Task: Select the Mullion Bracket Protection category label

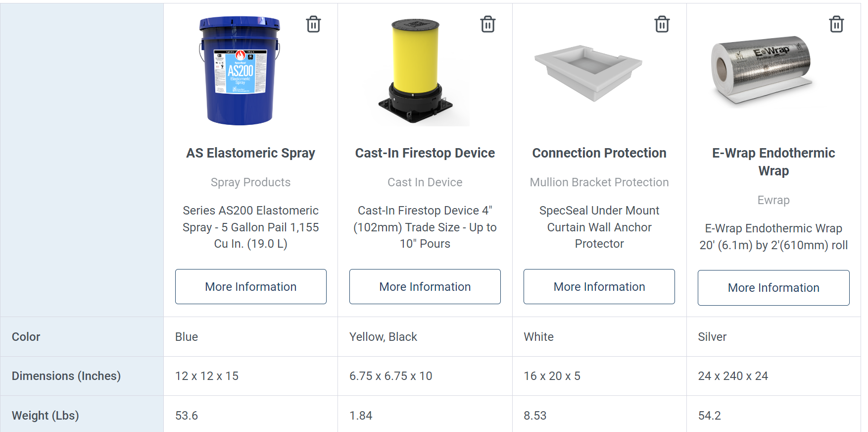Action: 599,182
